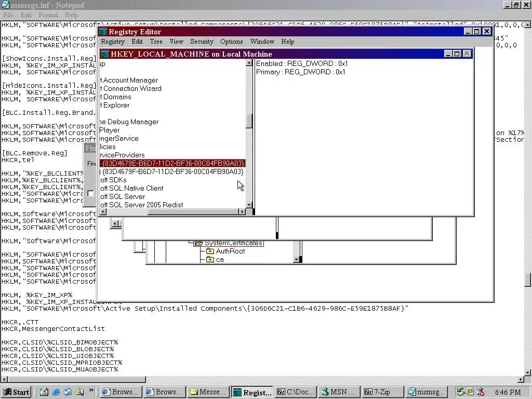Select the AuthRoot folder in the background window
The width and height of the screenshot is (532, 399).
pyautogui.click(x=230, y=251)
